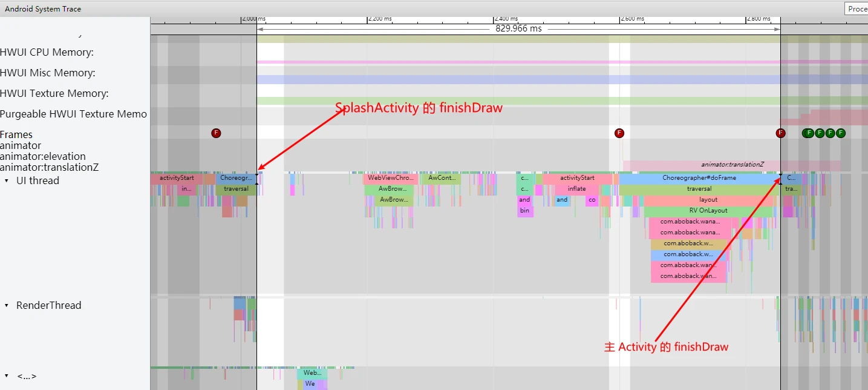Select the bin slice in UI thread
The height and width of the screenshot is (390, 868).
[x=524, y=211]
